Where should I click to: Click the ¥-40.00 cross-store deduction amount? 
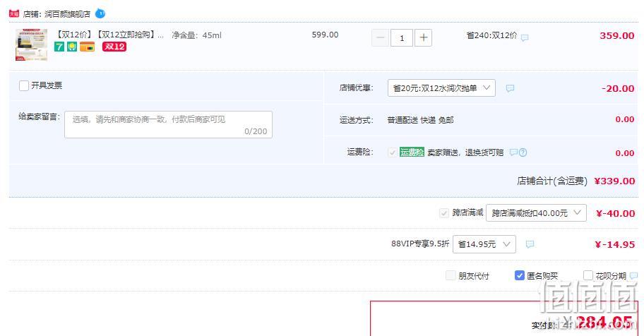(x=615, y=213)
